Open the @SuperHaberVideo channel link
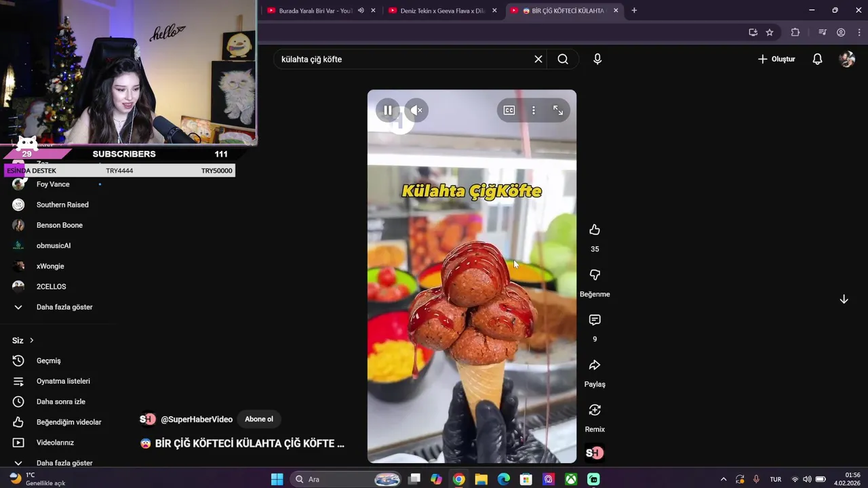868x488 pixels. 197,420
